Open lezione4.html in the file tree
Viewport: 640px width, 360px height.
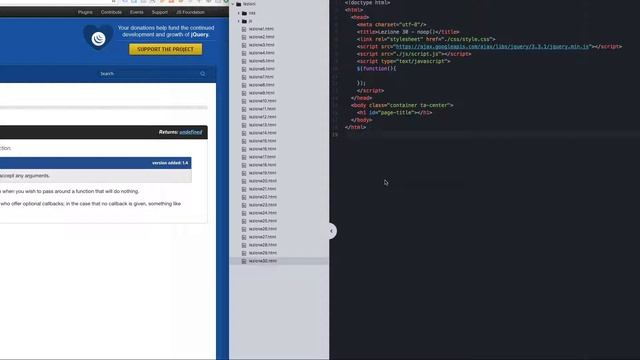pyautogui.click(x=261, y=53)
